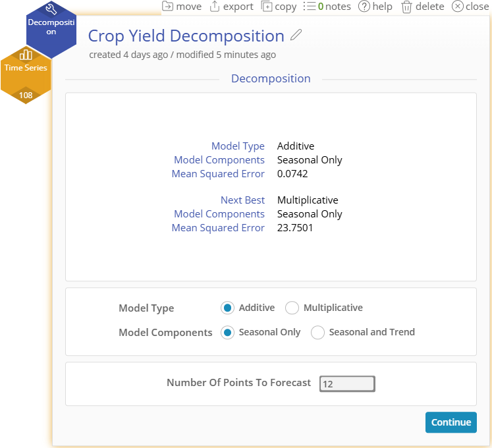The height and width of the screenshot is (448, 492).
Task: Click the delete trash can icon
Action: (x=406, y=7)
